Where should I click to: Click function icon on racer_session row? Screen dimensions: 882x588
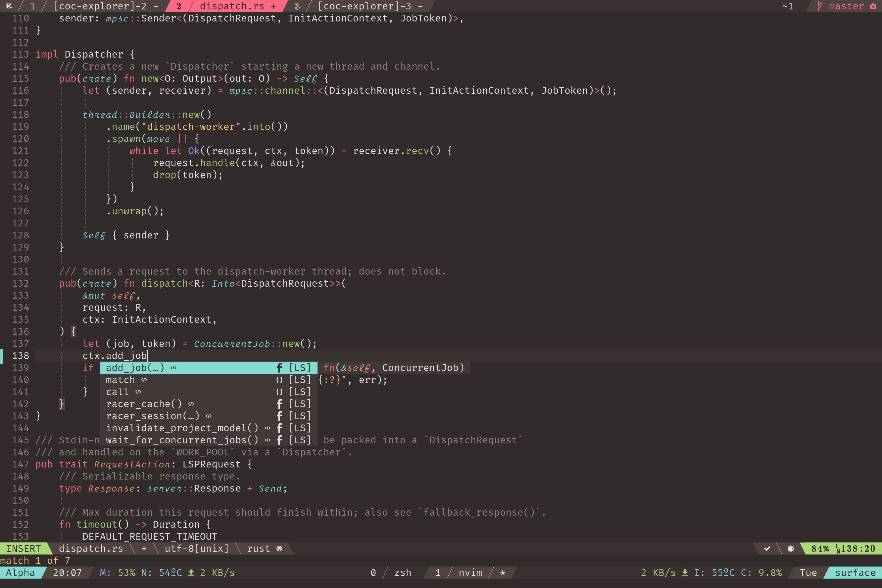[279, 416]
